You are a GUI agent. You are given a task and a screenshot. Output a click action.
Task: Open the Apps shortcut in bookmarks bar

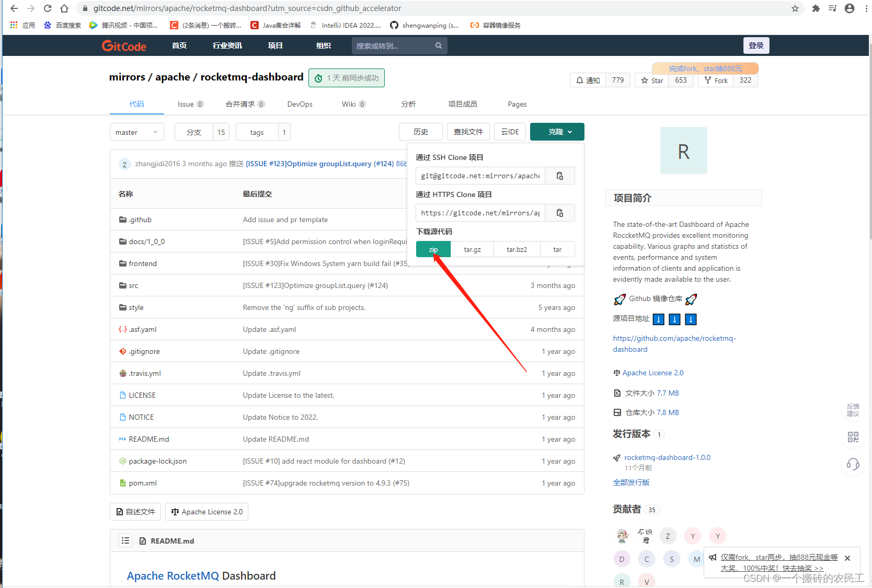(x=22, y=25)
